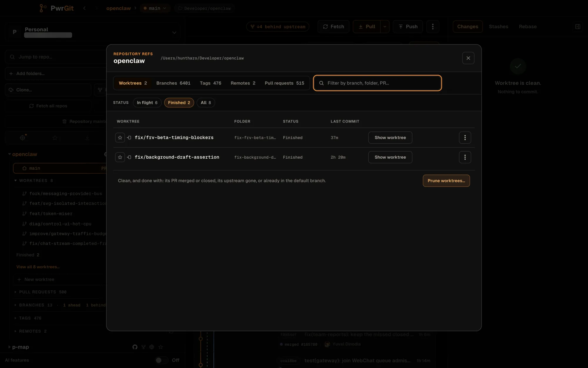Open GitHub icon for p-map repo
Image resolution: width=588 pixels, height=368 pixels.
point(135,347)
